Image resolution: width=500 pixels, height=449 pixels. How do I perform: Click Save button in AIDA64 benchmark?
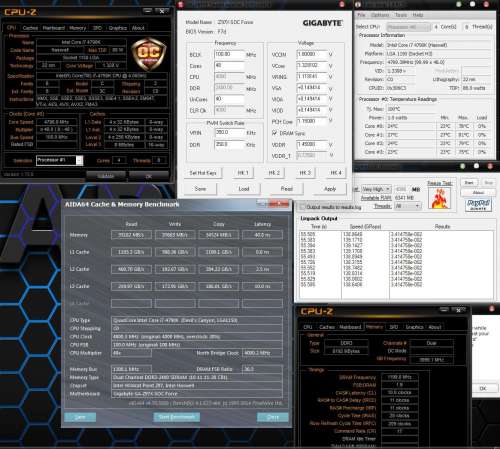click(80, 417)
